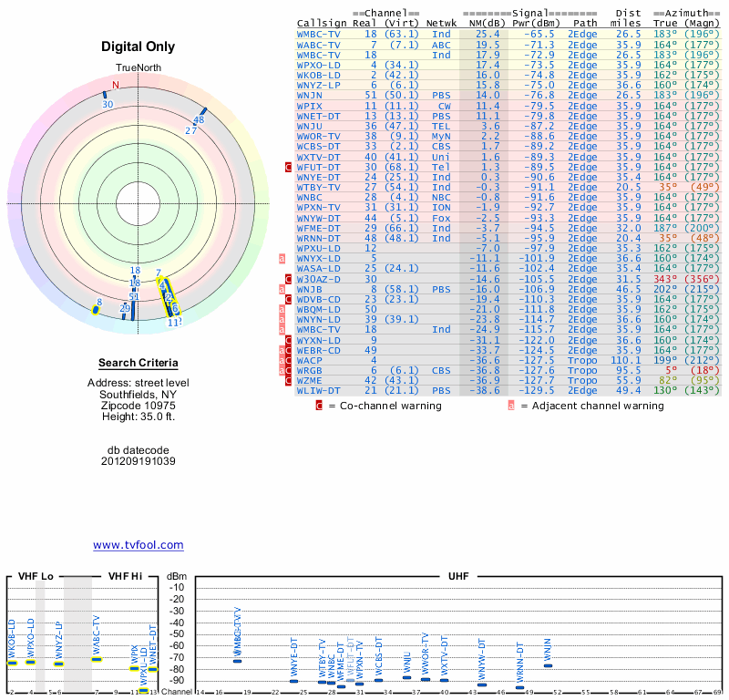Click the Search Criteria heading
The width and height of the screenshot is (729, 700).
click(x=138, y=363)
